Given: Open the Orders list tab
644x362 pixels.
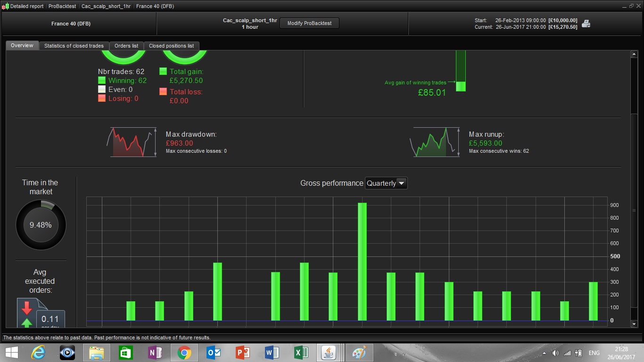Looking at the screenshot, I should [x=126, y=46].
